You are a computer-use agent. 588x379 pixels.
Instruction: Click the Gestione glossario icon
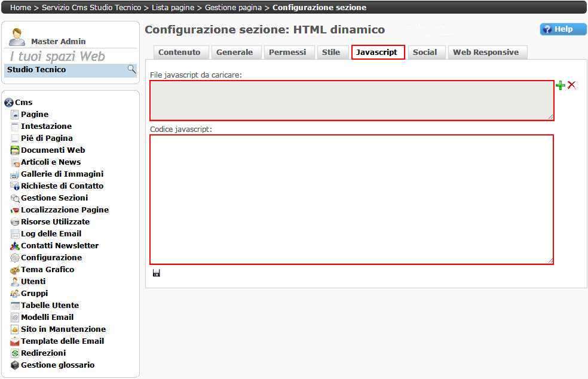[x=16, y=365]
